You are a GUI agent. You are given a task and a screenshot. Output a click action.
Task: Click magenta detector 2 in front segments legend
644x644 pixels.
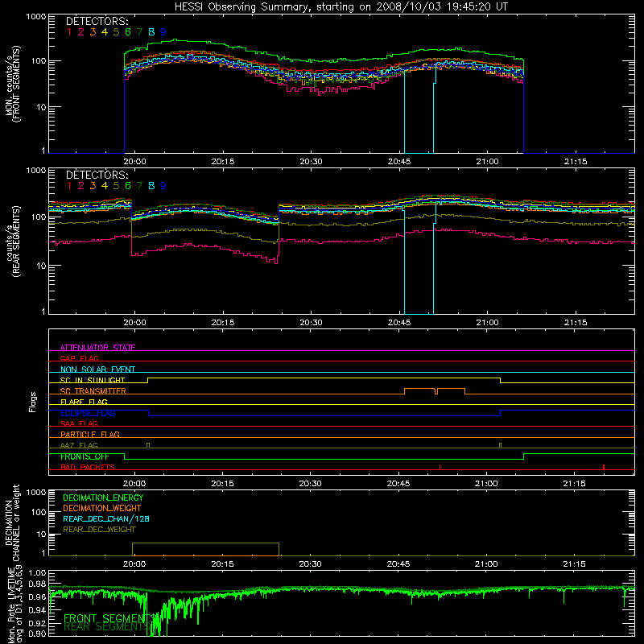[x=81, y=32]
